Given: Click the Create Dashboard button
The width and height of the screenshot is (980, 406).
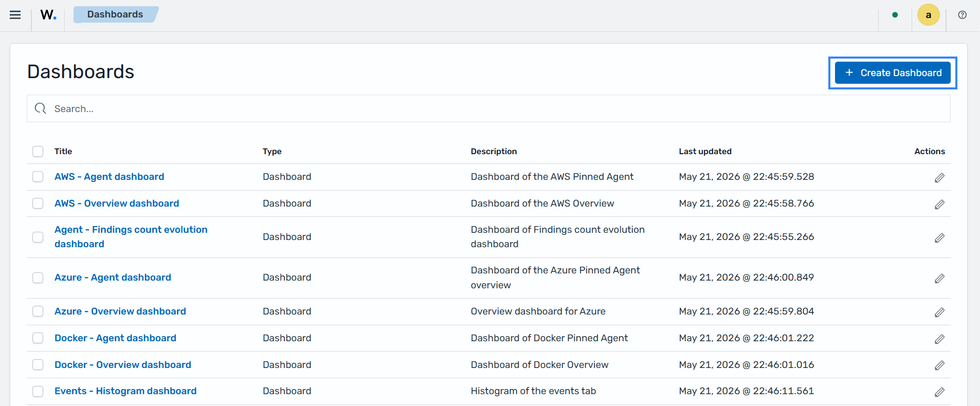Looking at the screenshot, I should (893, 72).
